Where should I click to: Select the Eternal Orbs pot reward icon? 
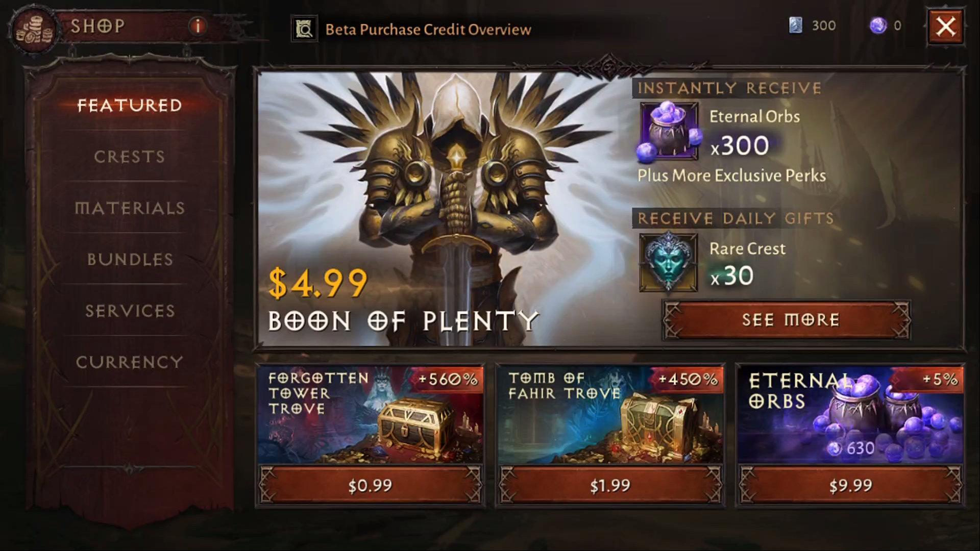pos(669,131)
